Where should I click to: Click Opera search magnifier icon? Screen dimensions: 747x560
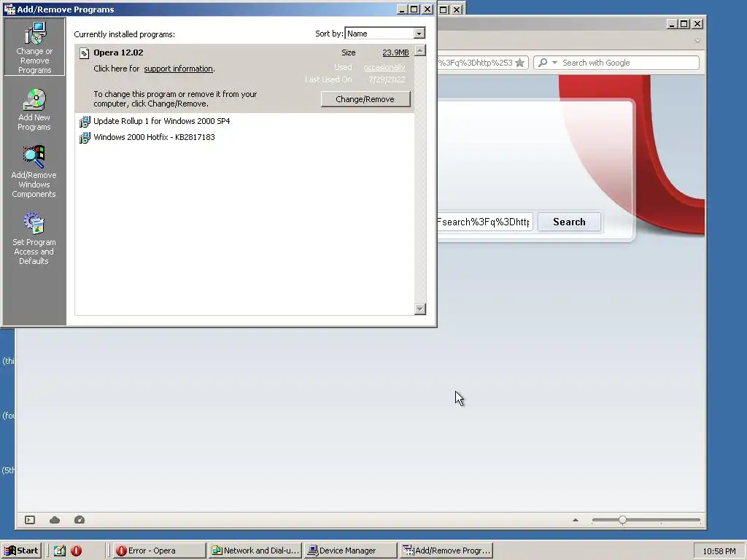point(542,63)
